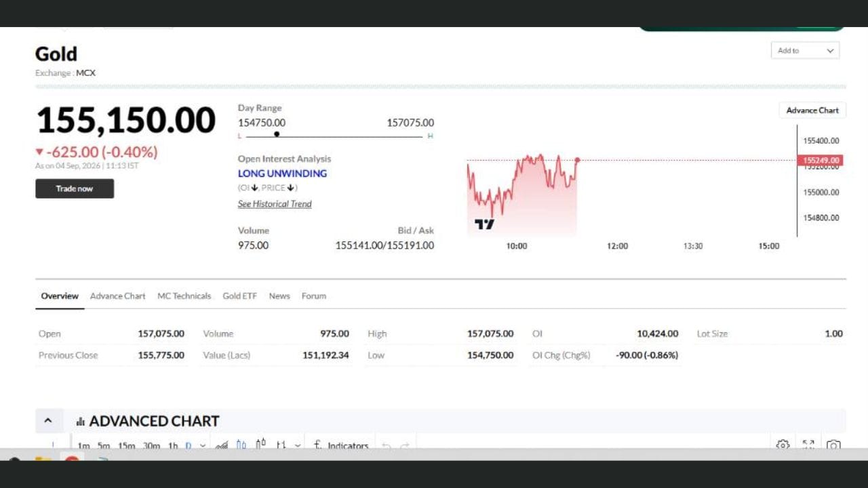Switch to the Advance Chart tab
The height and width of the screenshot is (488, 868).
tap(118, 296)
